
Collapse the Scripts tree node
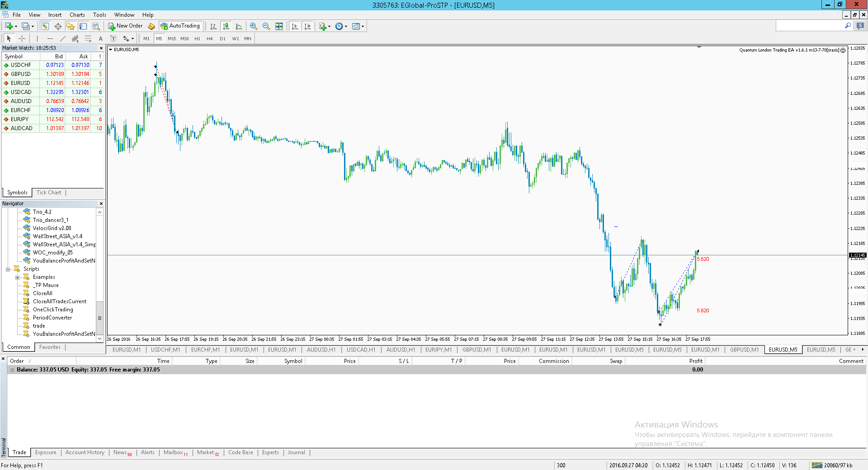(8, 269)
